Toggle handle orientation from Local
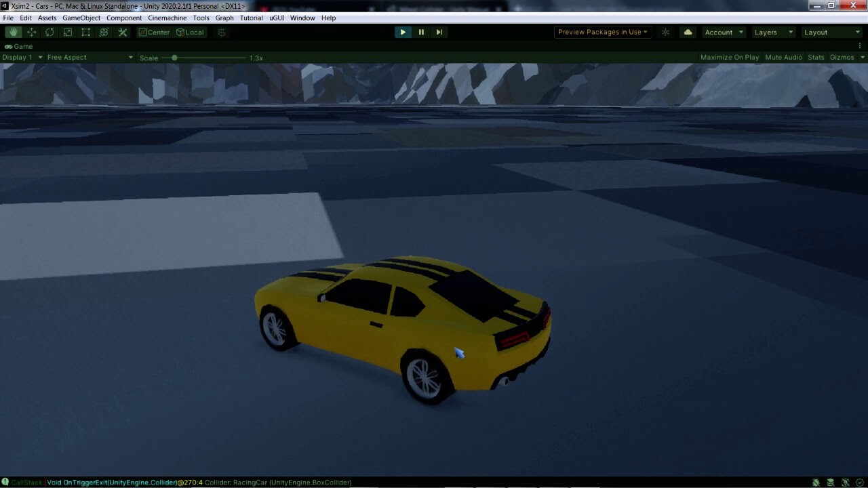This screenshot has width=868, height=488. [x=190, y=32]
